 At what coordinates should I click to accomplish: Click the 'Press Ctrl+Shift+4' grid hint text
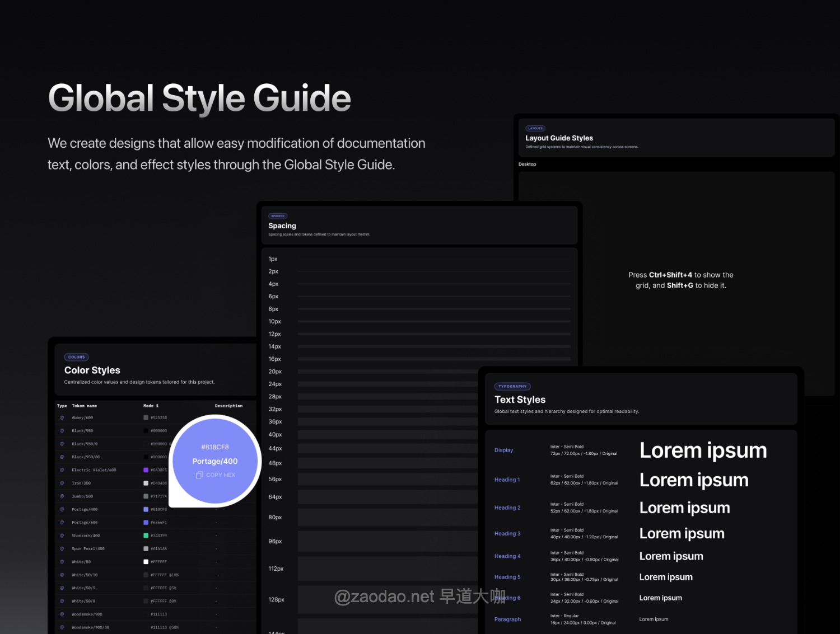pos(681,280)
